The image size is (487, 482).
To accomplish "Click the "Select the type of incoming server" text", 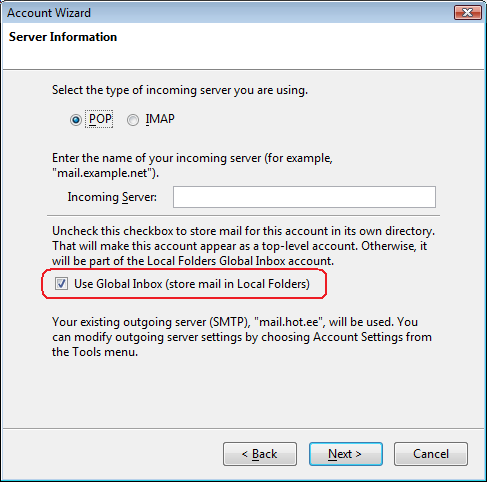I will (180, 90).
